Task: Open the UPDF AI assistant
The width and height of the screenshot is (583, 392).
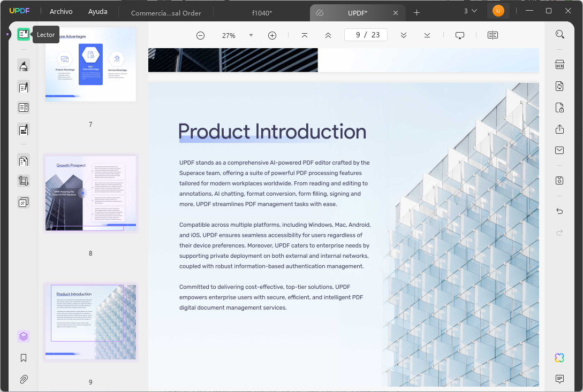Action: [559, 358]
